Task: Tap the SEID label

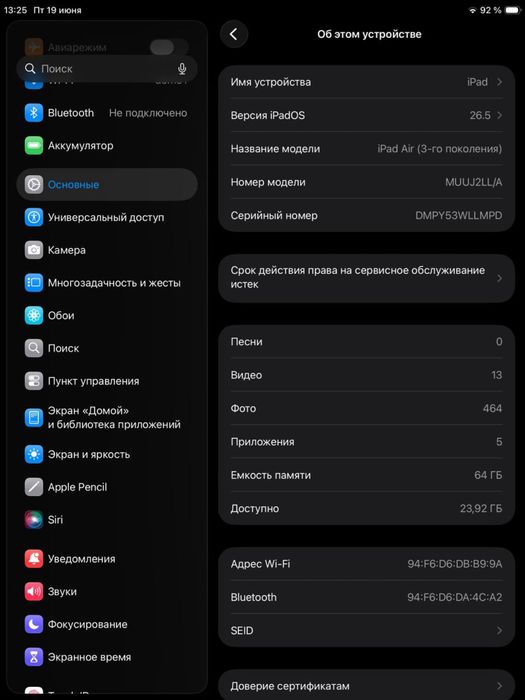Action: tap(242, 631)
